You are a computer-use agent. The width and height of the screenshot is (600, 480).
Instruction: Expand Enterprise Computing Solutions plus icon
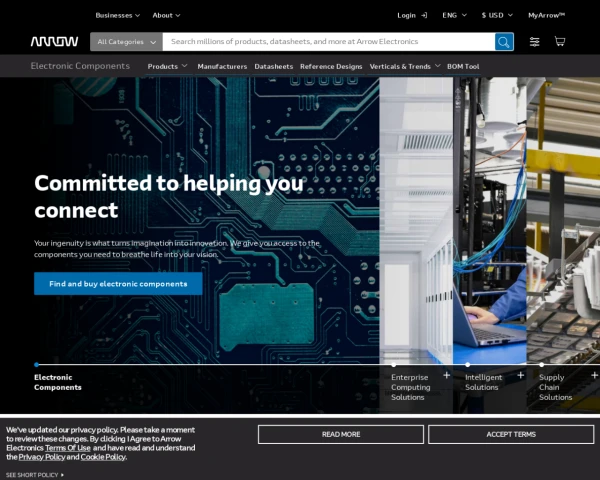point(446,376)
